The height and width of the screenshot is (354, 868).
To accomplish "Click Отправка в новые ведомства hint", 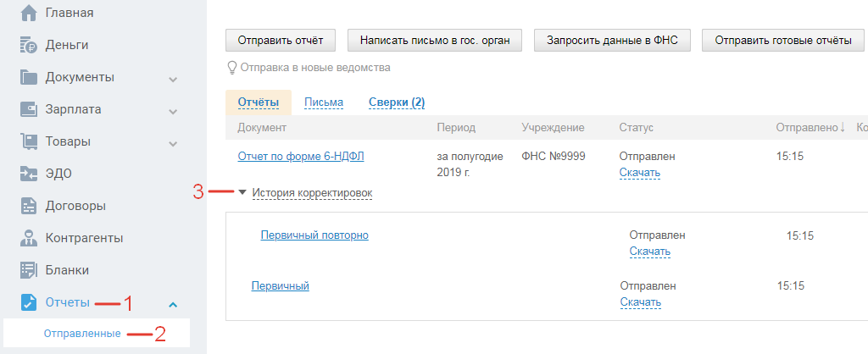I will pyautogui.click(x=315, y=68).
